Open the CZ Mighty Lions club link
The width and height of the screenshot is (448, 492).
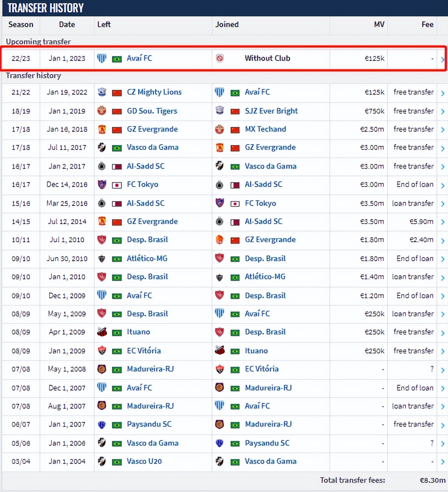click(x=154, y=92)
